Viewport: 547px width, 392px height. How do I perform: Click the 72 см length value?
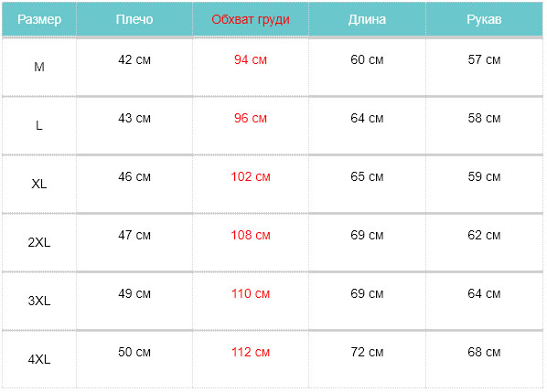coord(367,353)
